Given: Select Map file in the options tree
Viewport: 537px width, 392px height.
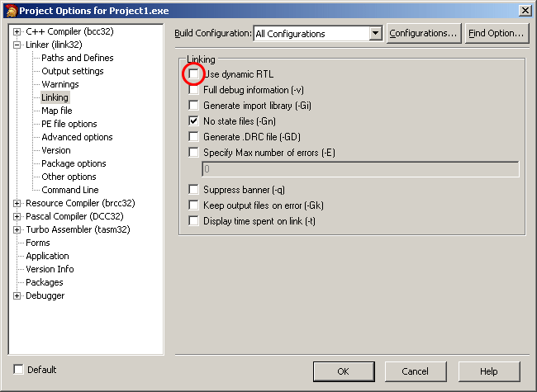Looking at the screenshot, I should [x=57, y=111].
